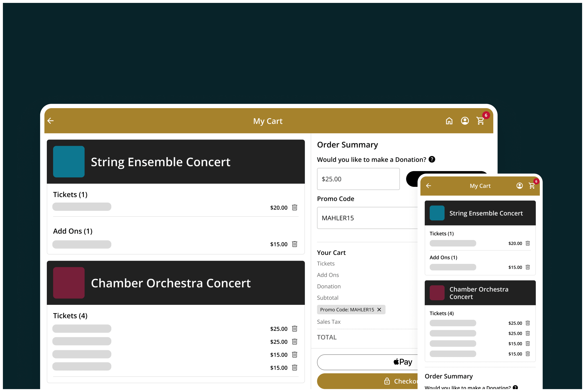Remove first $25.00 Chamber ticket in tablet view
This screenshot has width=585, height=392.
click(294, 328)
